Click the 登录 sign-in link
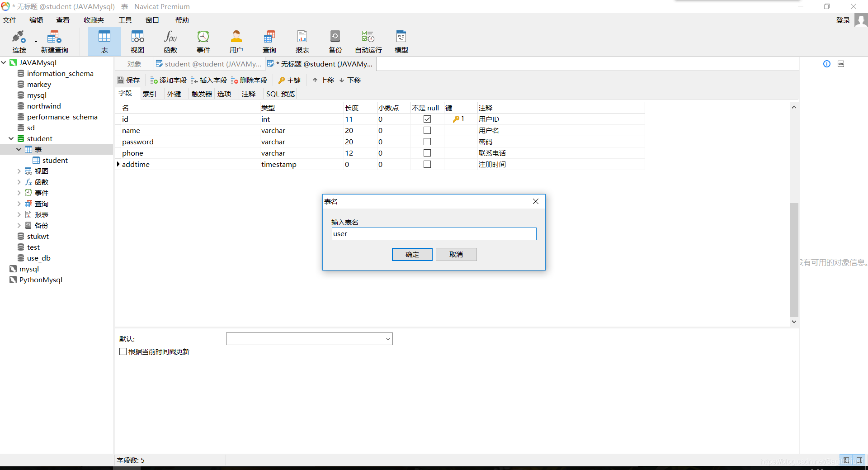 click(843, 20)
